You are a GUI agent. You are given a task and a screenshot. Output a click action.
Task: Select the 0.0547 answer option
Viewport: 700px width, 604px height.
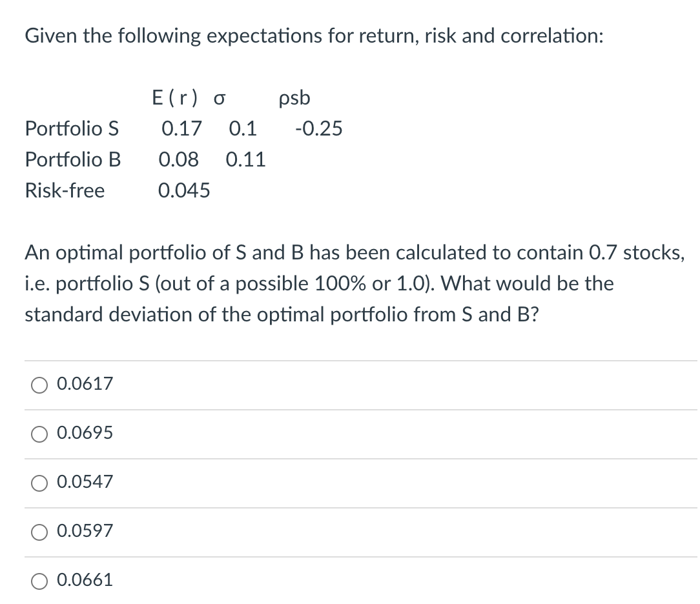[x=39, y=483]
